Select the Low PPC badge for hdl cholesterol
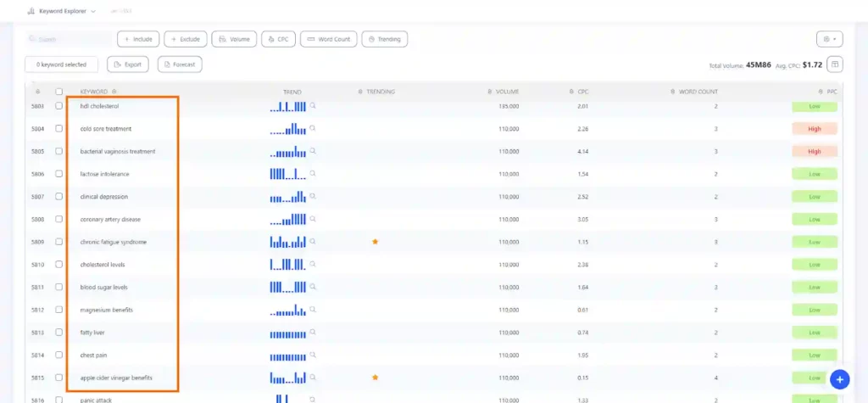Image resolution: width=868 pixels, height=403 pixels. pos(815,106)
